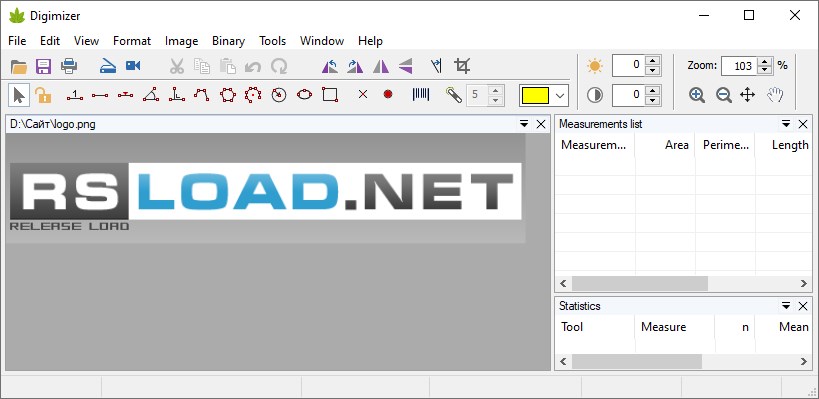Capture image from video camera icon
This screenshot has height=399, width=819.
133,66
